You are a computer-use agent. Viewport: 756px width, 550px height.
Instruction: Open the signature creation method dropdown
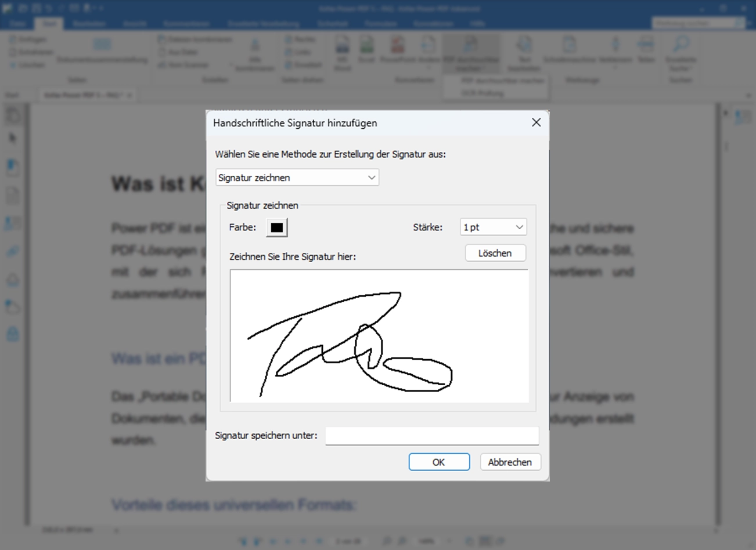(297, 178)
